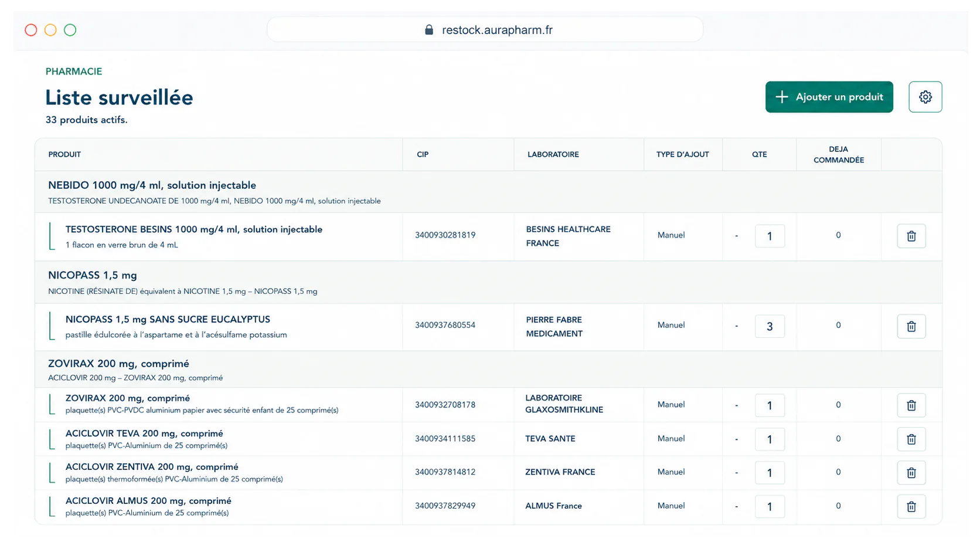
Task: Delete the ACICLOVIR ALMUS row
Action: coord(911,507)
